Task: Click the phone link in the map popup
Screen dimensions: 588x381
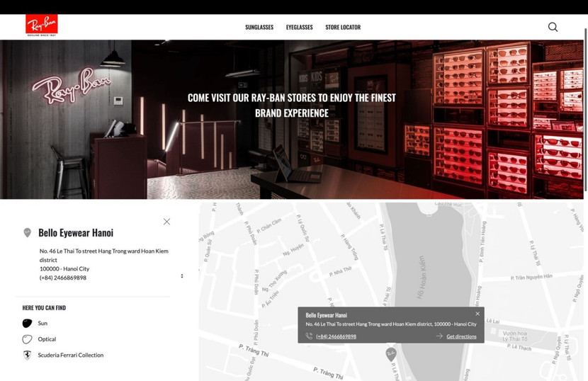Action: [336, 336]
